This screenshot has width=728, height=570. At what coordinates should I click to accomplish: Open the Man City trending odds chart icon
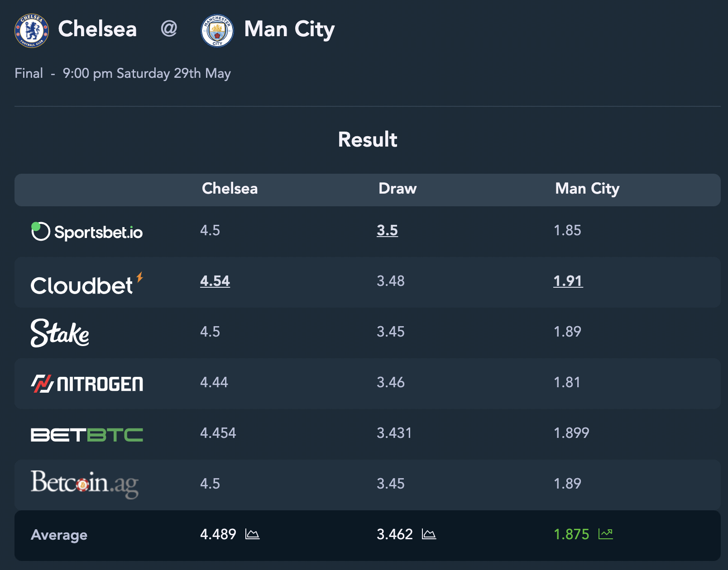pyautogui.click(x=605, y=534)
